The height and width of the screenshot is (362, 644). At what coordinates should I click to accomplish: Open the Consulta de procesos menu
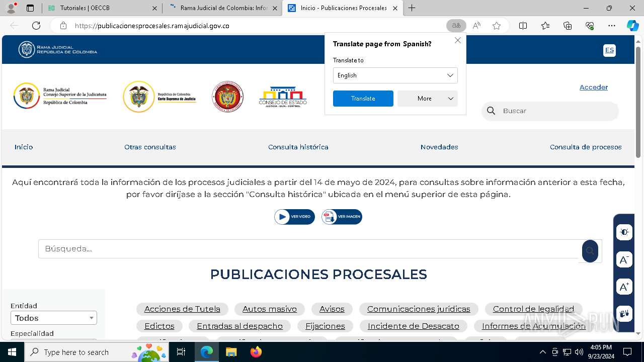[x=586, y=147]
